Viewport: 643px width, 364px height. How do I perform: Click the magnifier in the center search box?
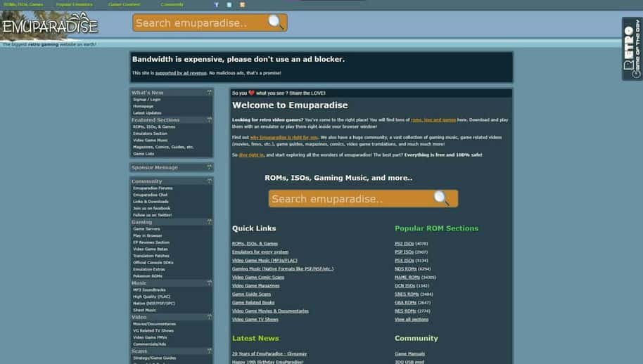(441, 198)
